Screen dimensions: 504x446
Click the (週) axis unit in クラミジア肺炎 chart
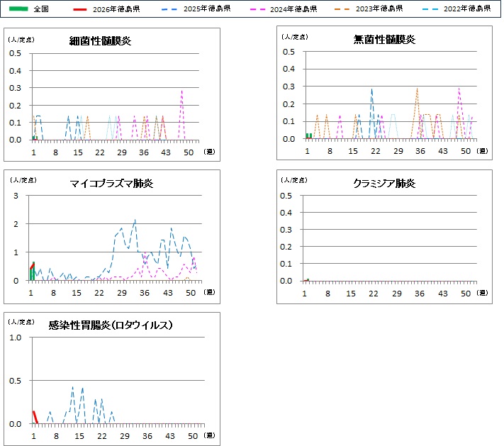(x=482, y=292)
